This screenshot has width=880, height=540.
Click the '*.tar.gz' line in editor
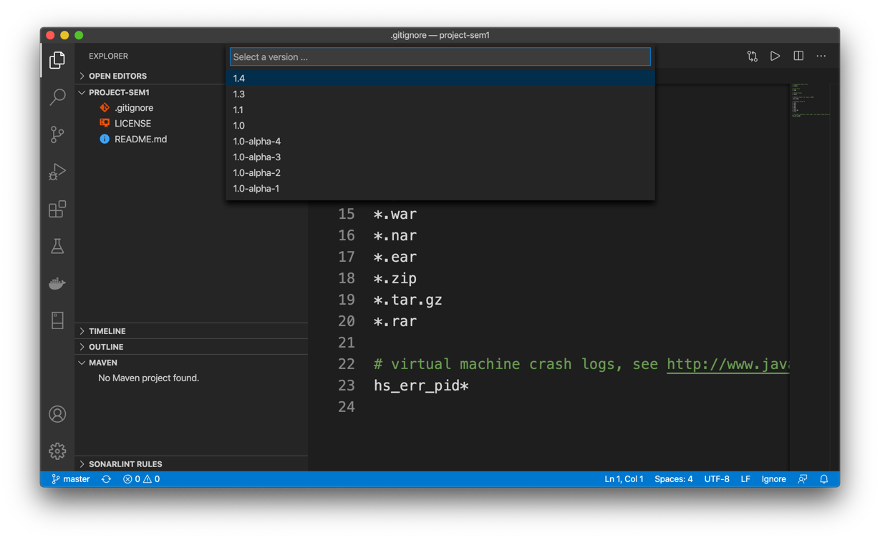(408, 300)
